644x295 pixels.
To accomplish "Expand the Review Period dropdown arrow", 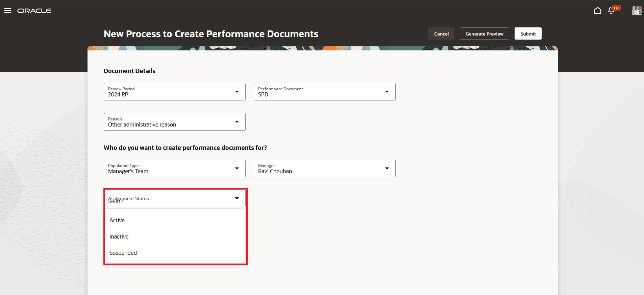I will click(x=237, y=92).
